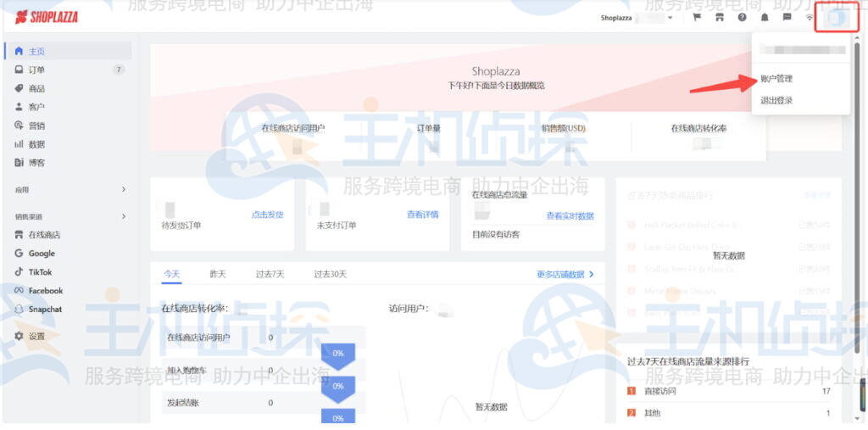This screenshot has height=430, width=868.
Task: Click the 发起结账 funnel row
Action: [x=264, y=403]
